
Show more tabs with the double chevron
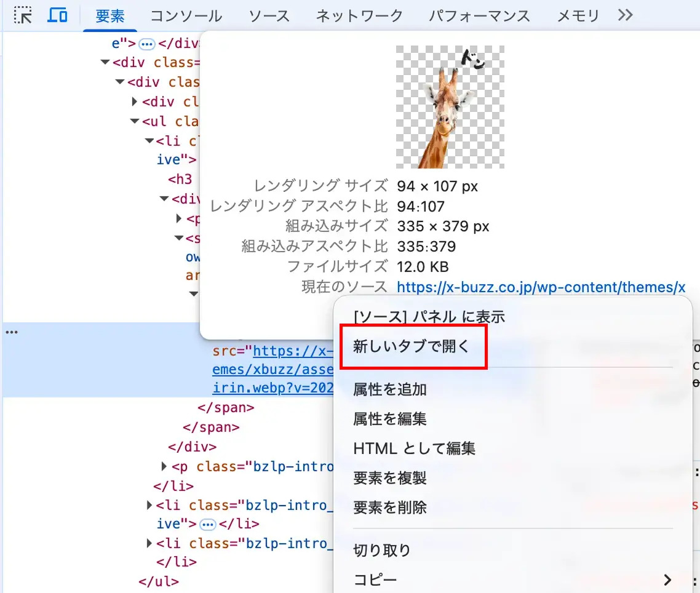pos(625,15)
